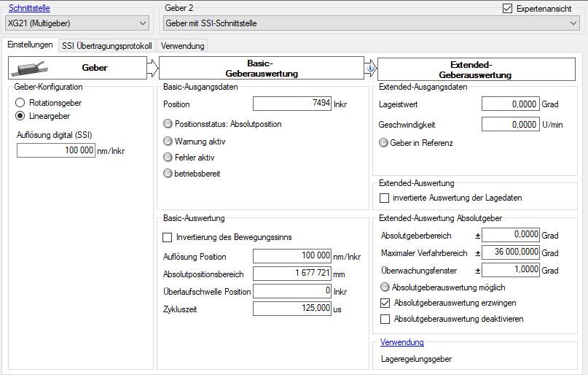
Task: Click the betriebsbereit status LED
Action: coord(168,174)
